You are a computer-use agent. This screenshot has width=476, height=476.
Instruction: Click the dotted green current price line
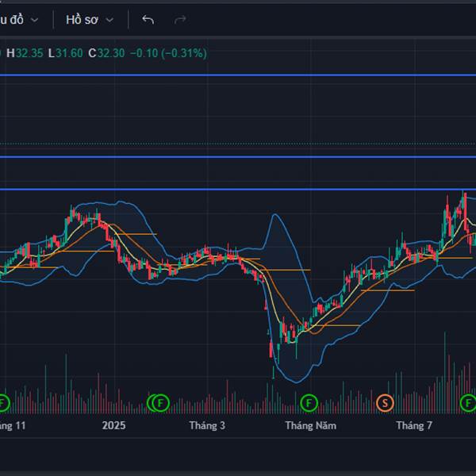[x=238, y=144]
